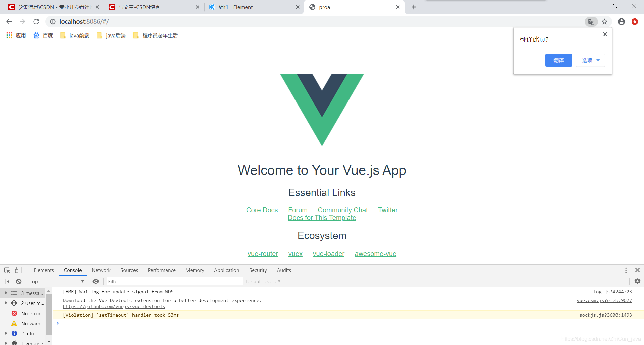Toggle the live expression eye icon

pyautogui.click(x=96, y=281)
